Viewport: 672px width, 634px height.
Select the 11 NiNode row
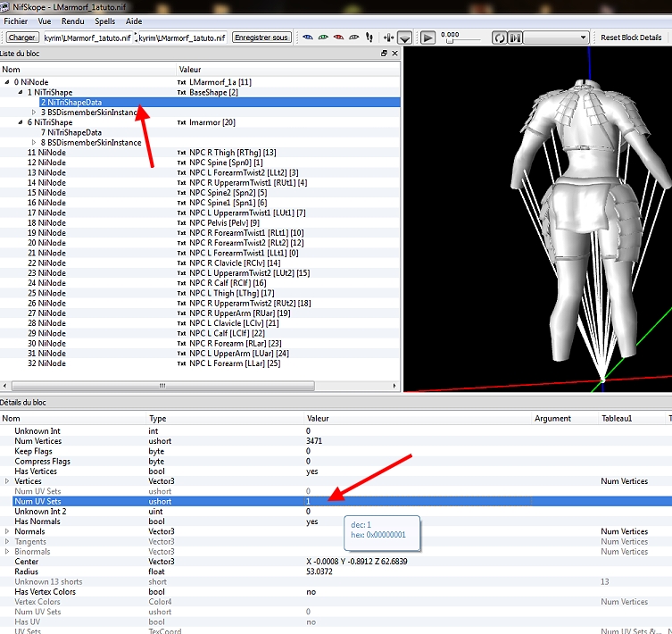(x=46, y=153)
